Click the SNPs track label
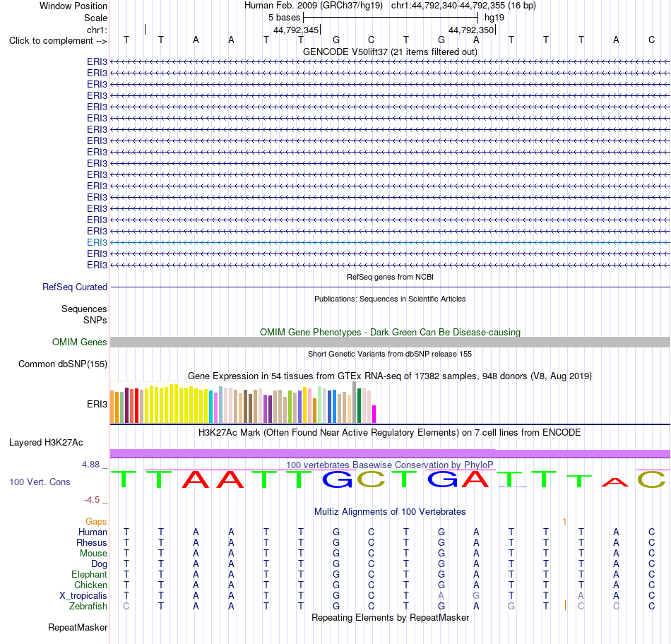671x644 pixels. pos(95,320)
